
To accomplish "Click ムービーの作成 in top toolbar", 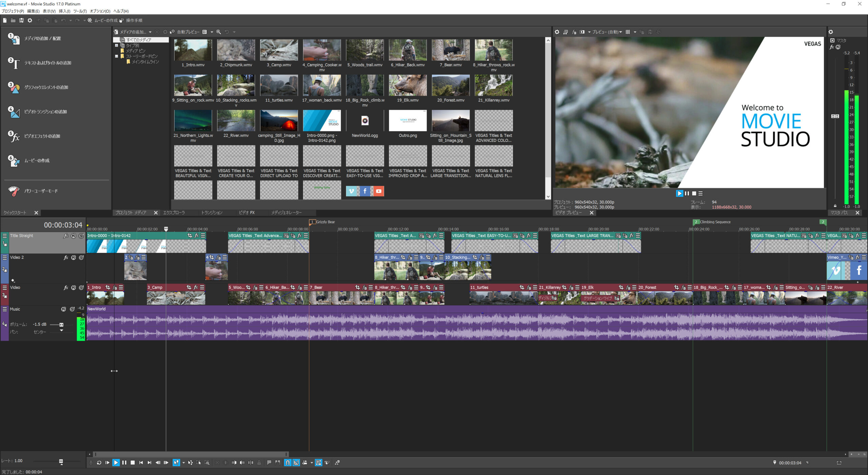I will [103, 20].
